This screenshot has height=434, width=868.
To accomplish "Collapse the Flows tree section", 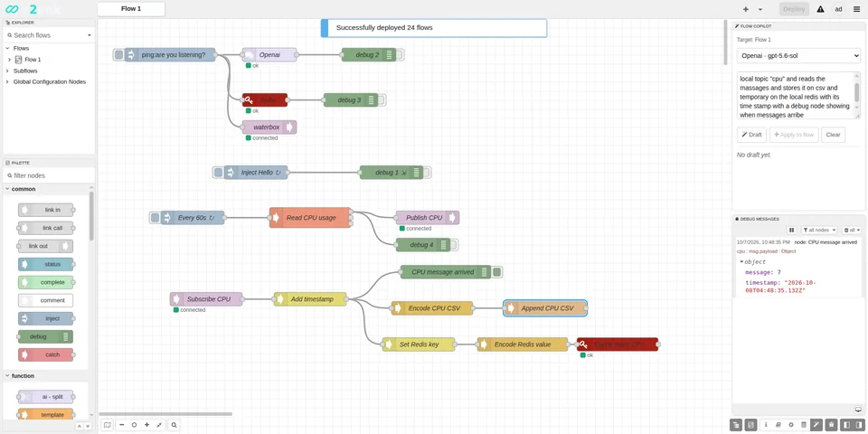I will [7, 48].
